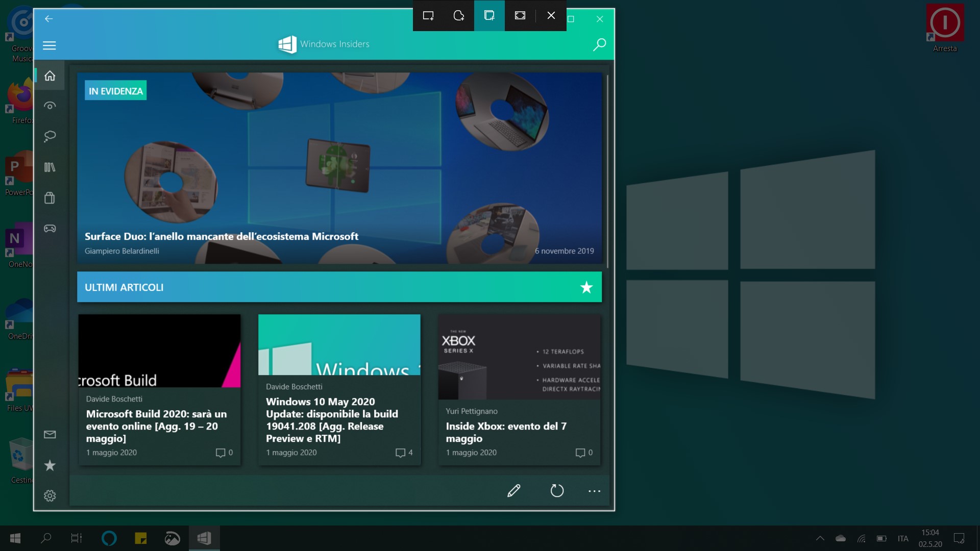Open network tray icon

click(862, 538)
